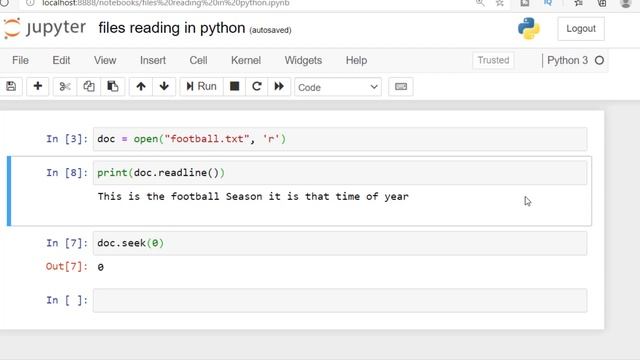
Task: Move the selected cell up
Action: pos(141,87)
